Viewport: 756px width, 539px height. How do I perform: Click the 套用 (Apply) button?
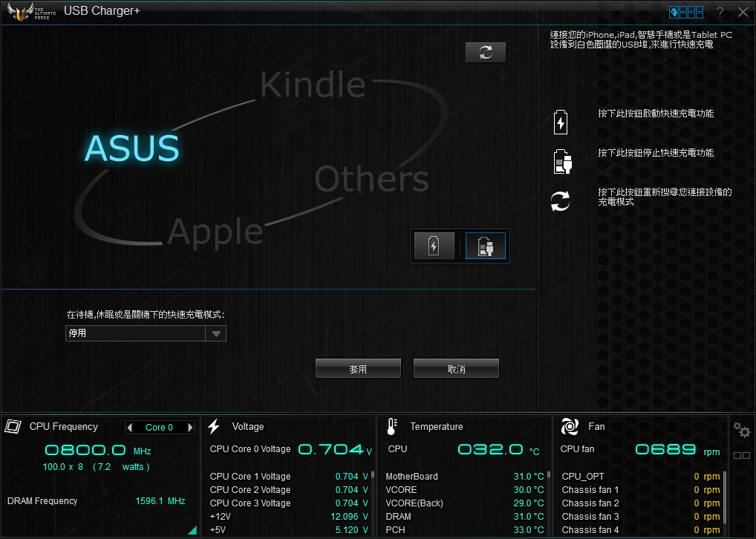(358, 369)
